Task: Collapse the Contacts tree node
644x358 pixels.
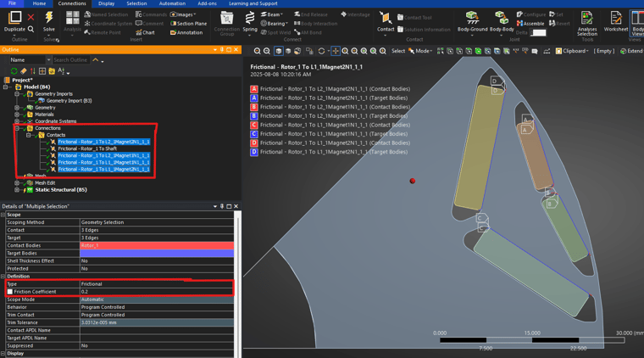Action: coord(28,135)
